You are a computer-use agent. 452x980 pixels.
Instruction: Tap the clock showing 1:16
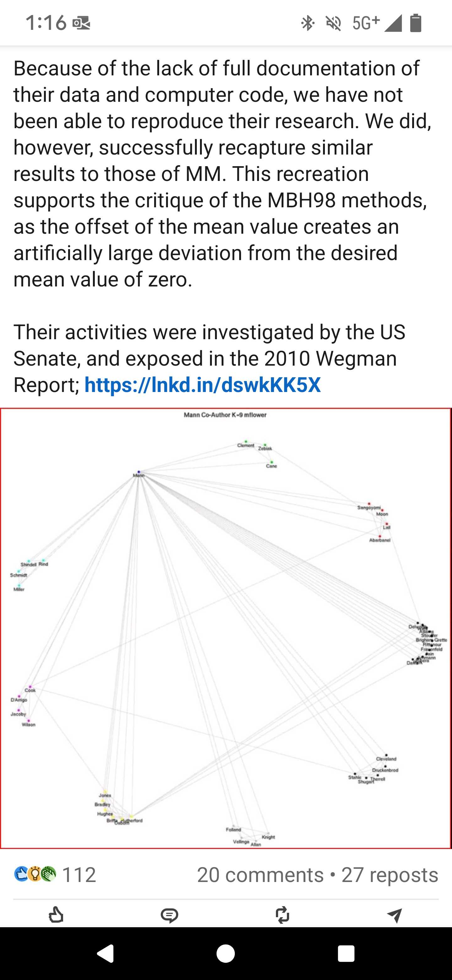pyautogui.click(x=46, y=23)
